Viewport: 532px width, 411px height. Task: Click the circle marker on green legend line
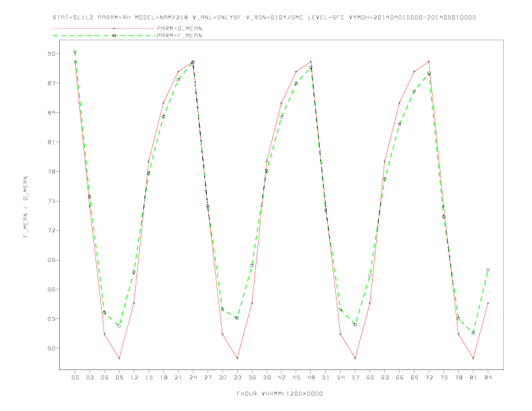(114, 36)
